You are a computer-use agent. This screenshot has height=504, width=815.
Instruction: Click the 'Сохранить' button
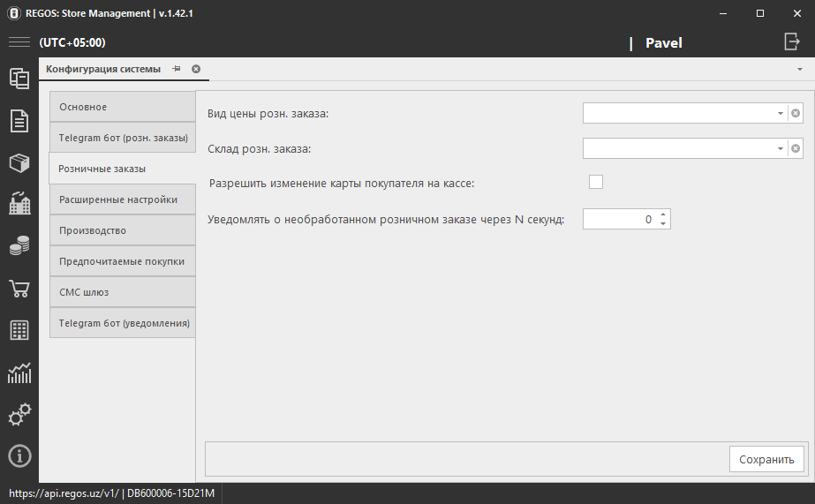point(766,459)
